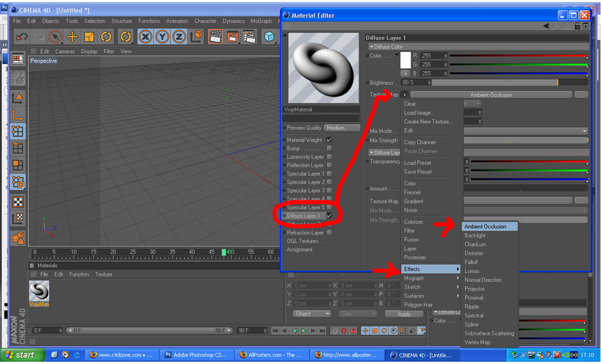This screenshot has width=601, height=364.
Task: Open the Object coordinates dropdown
Action: [x=312, y=313]
